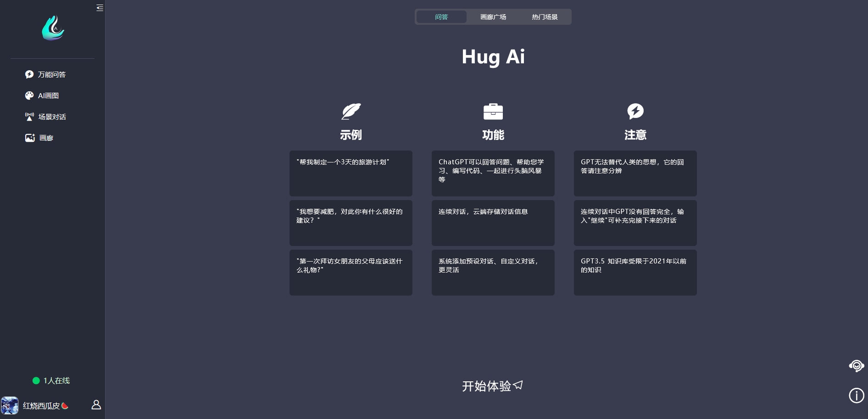Screen dimensions: 868x419
Task: Open 画廊 image icon in sidebar
Action: coord(30,138)
